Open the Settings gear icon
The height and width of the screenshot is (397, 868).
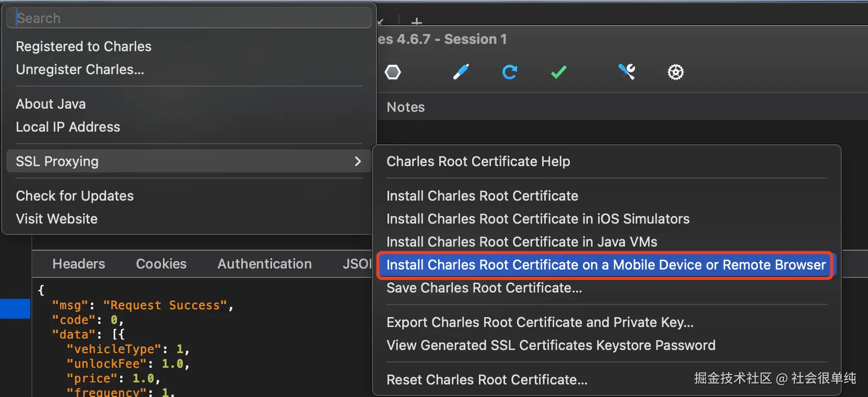(676, 72)
